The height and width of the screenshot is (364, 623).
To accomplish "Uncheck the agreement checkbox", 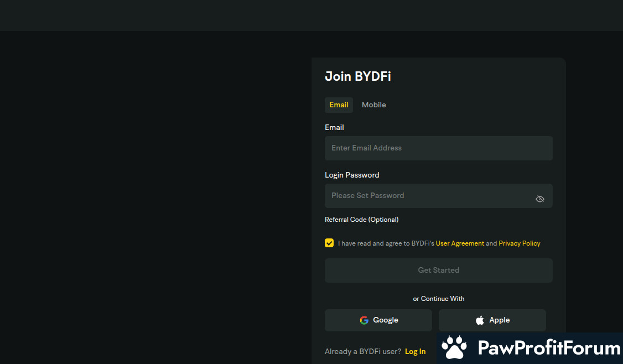I will click(329, 243).
